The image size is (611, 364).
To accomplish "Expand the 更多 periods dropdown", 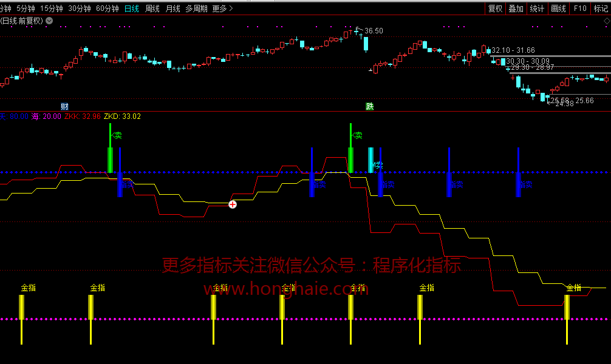I will [222, 8].
